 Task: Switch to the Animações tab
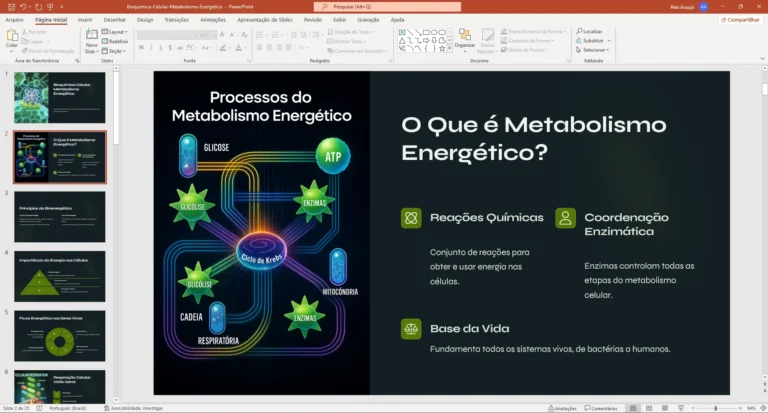tap(213, 20)
